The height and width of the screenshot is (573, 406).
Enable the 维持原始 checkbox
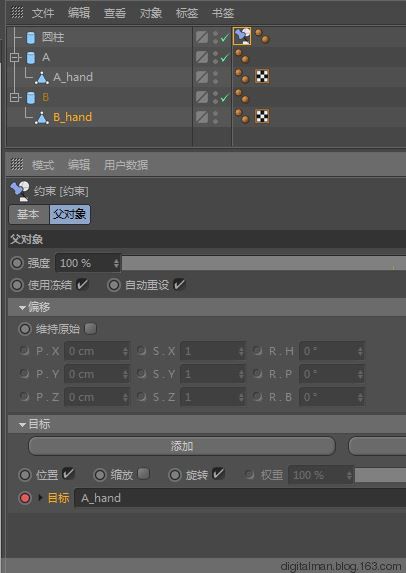click(91, 329)
